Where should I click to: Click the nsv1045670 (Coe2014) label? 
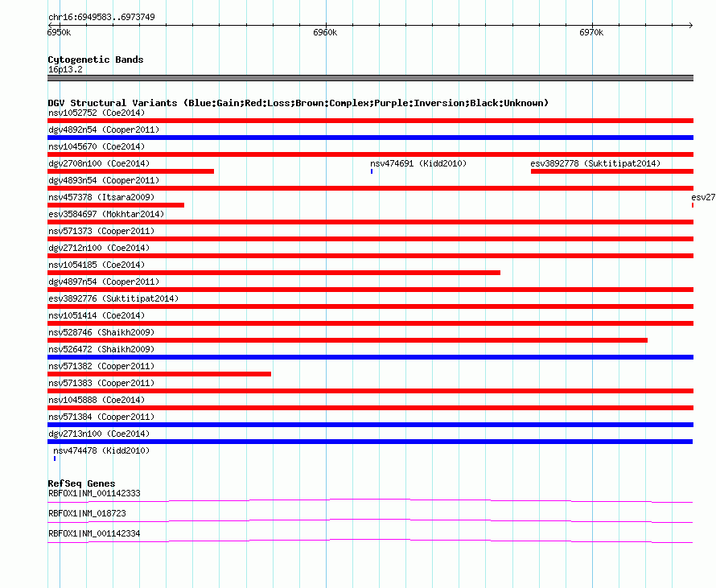(97, 146)
